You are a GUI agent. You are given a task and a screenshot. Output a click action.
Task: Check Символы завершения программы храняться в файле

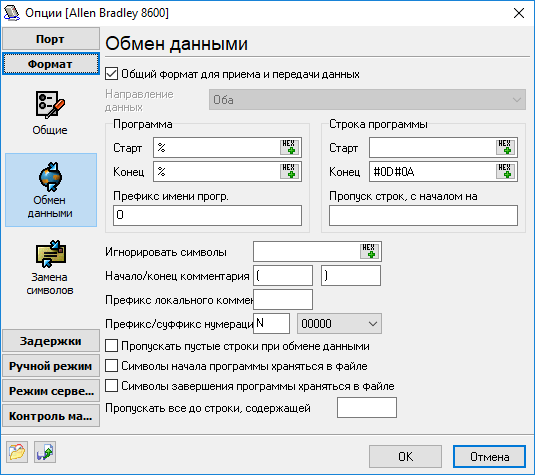coord(111,386)
